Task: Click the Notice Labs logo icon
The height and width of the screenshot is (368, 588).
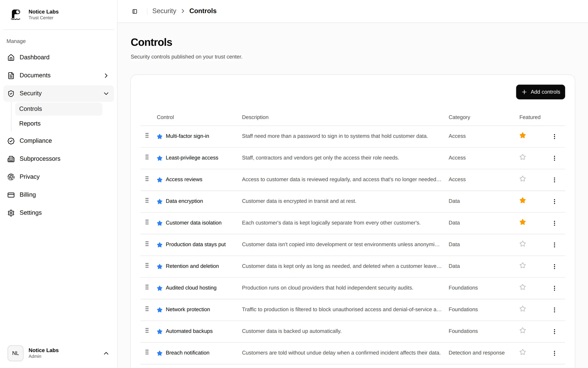Action: pyautogui.click(x=16, y=14)
